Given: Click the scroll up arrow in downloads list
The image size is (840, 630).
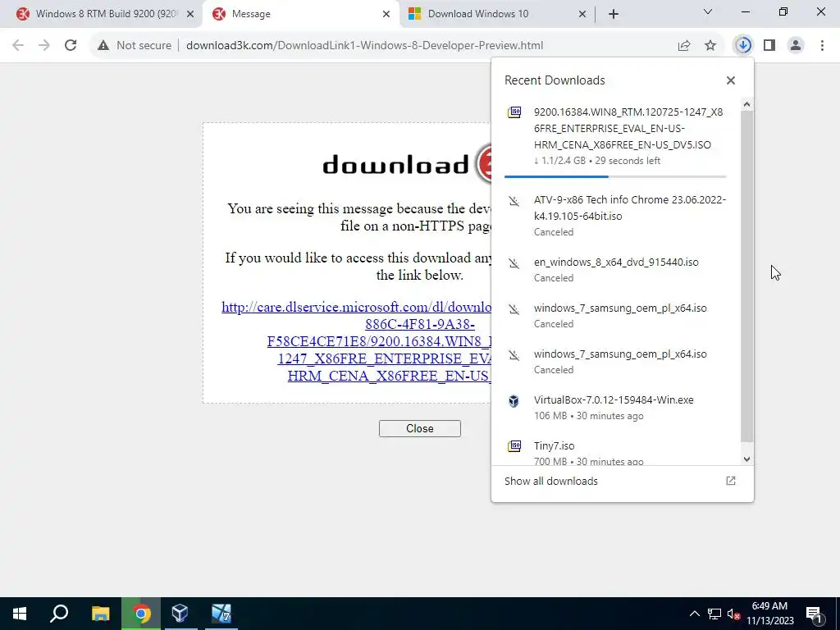Looking at the screenshot, I should point(746,104).
